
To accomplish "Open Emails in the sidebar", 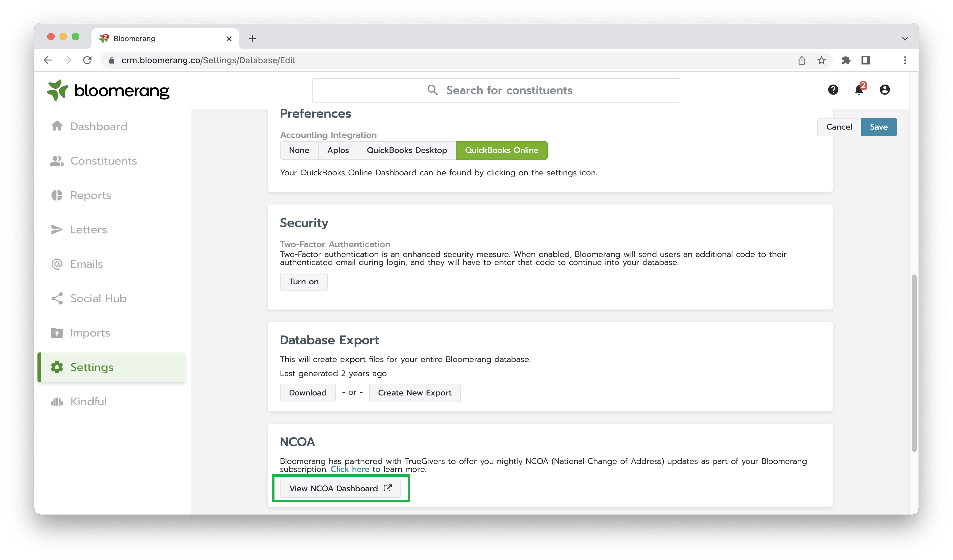I will pos(87,264).
